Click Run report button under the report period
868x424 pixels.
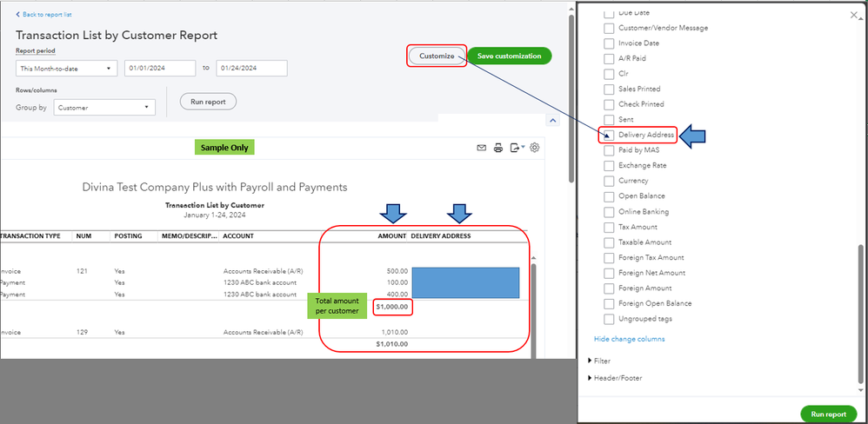pos(208,102)
